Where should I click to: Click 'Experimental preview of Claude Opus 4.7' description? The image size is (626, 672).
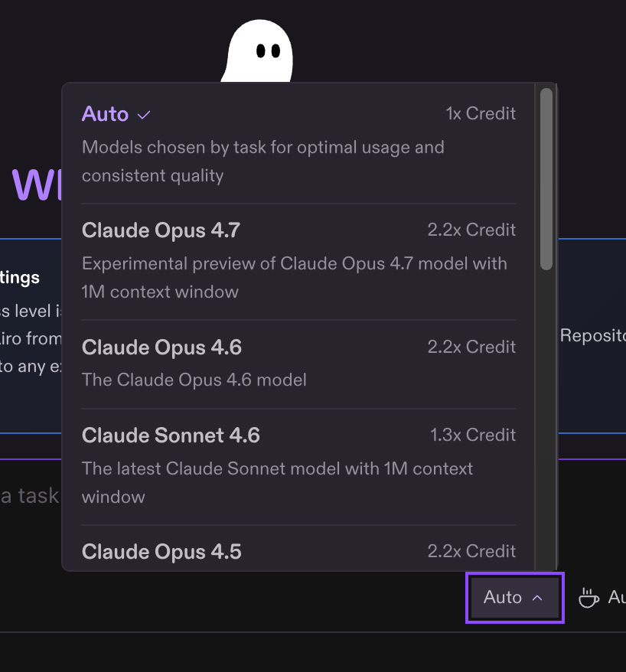295,278
